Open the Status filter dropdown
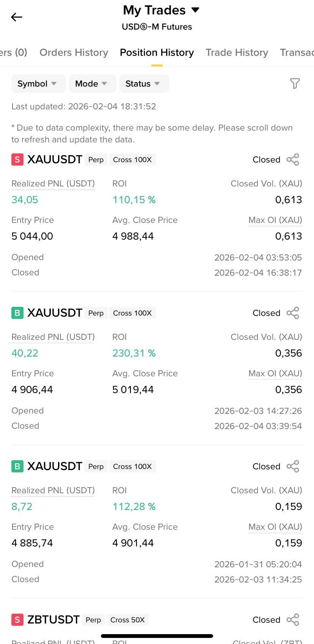The height and width of the screenshot is (644, 314). [144, 84]
